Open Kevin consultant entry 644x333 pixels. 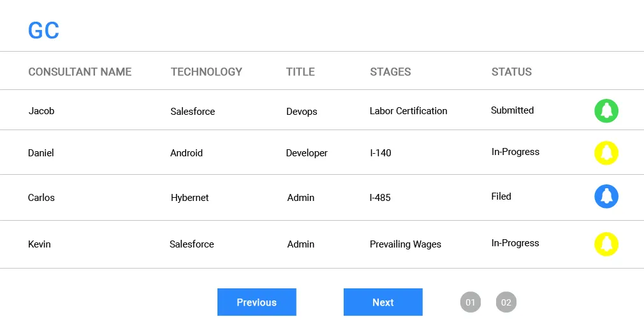[x=40, y=244]
